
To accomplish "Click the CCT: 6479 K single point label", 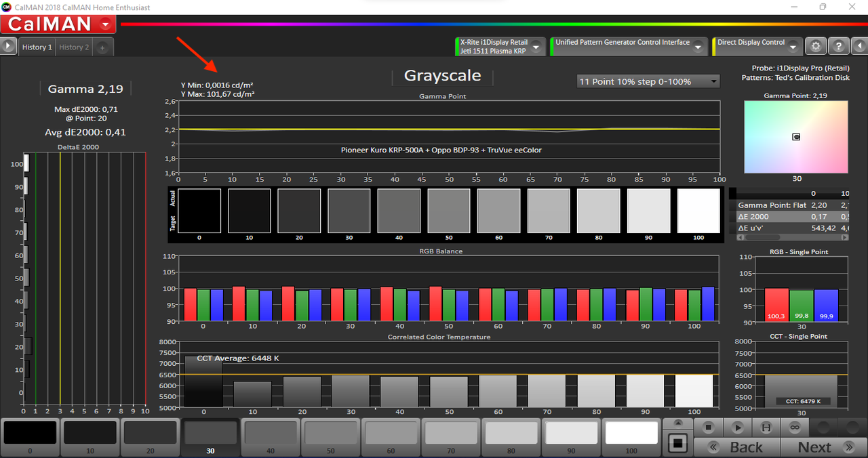I will [802, 401].
